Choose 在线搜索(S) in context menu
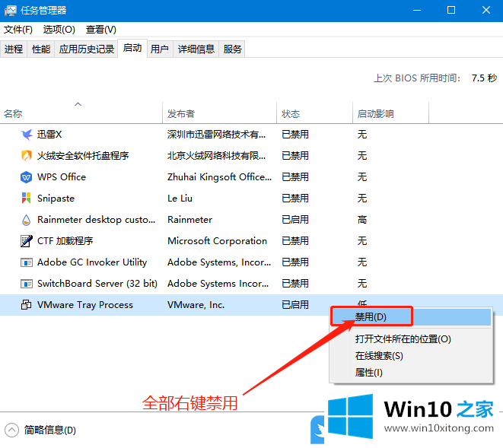503x448 pixels. point(411,356)
